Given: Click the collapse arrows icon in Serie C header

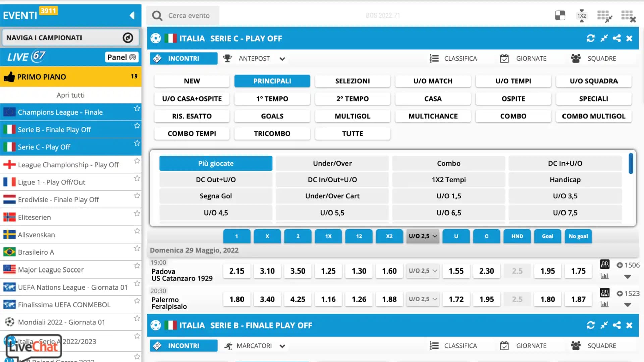Looking at the screenshot, I should click(x=604, y=38).
